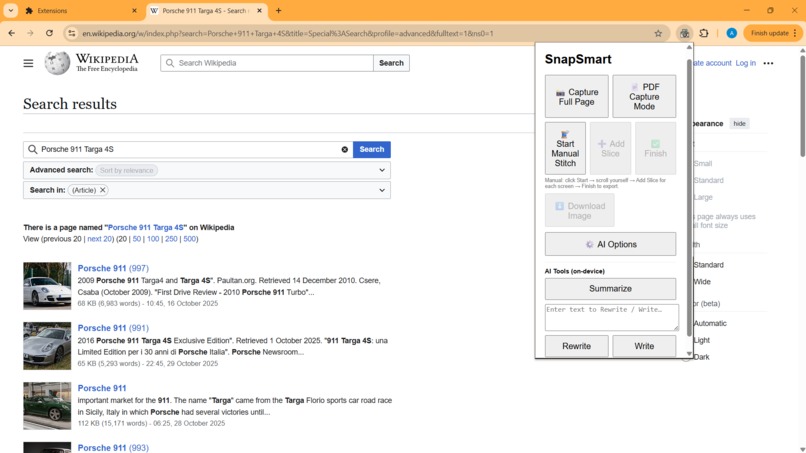806x453 pixels.
Task: Click the Write button in SnapSmart
Action: [644, 347]
